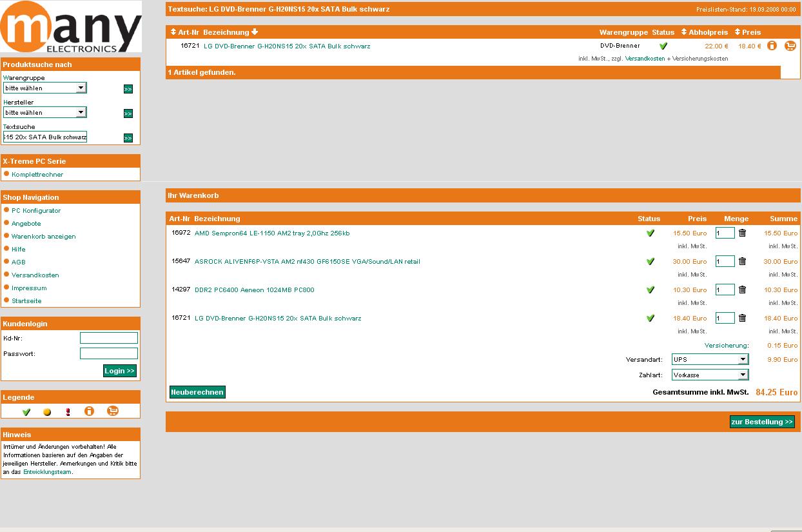The width and height of the screenshot is (802, 532).
Task: Click the Login >> button
Action: pyautogui.click(x=120, y=371)
